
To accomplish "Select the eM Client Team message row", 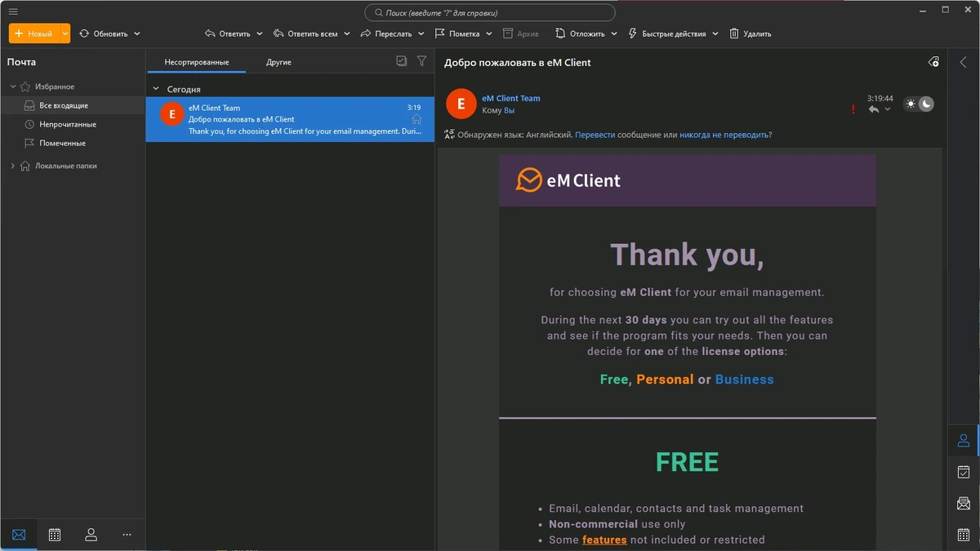I will click(x=290, y=119).
